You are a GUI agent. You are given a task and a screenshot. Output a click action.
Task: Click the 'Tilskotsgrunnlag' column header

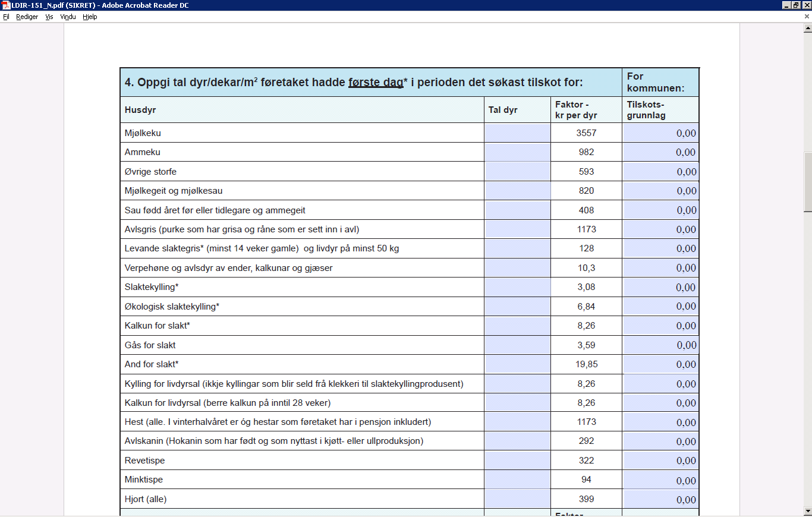[x=646, y=110]
